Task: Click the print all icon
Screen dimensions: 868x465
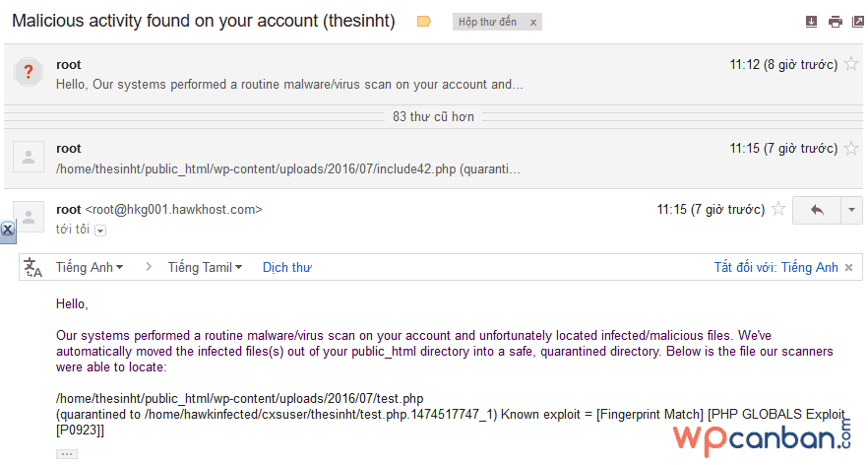Action: [835, 22]
